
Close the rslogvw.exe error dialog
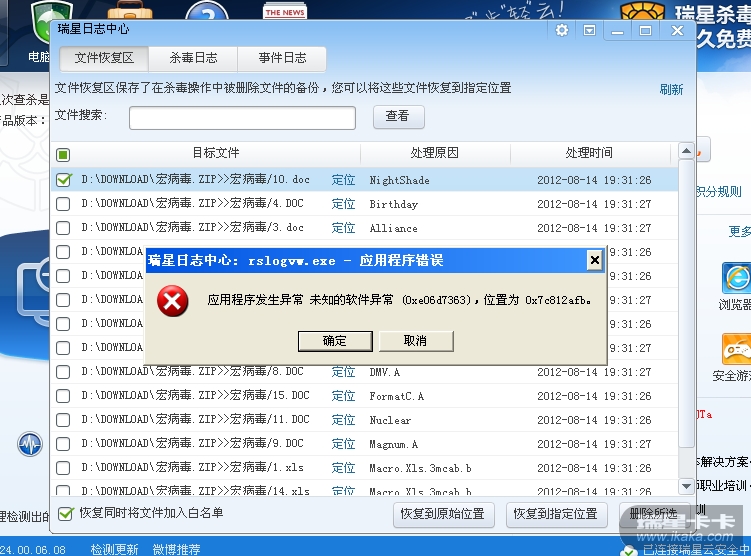(x=594, y=260)
